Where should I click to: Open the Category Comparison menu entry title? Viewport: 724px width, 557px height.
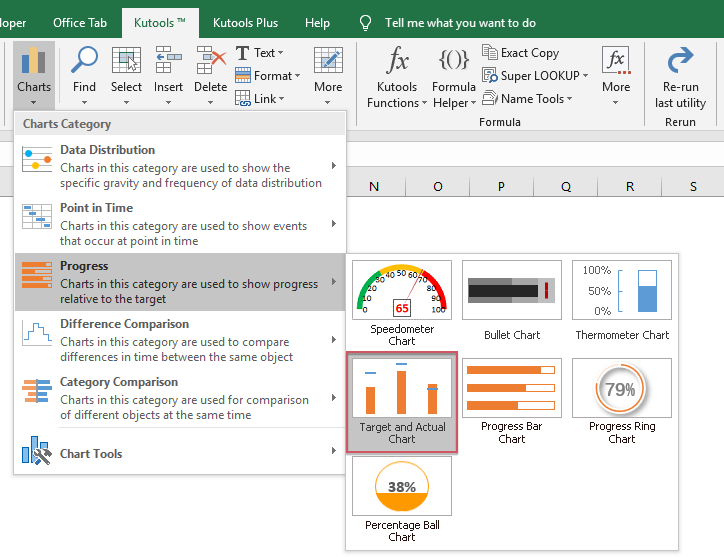(119, 382)
